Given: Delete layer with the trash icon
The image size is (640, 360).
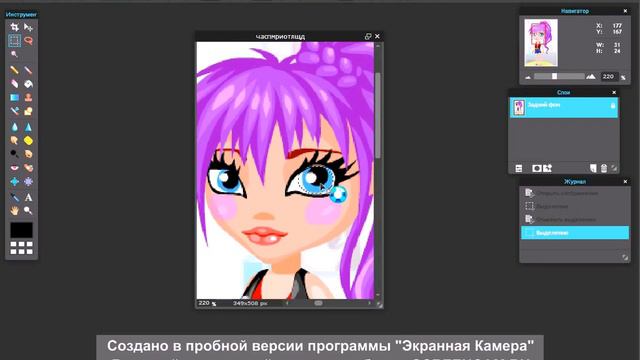Looking at the screenshot, I should click(x=604, y=168).
